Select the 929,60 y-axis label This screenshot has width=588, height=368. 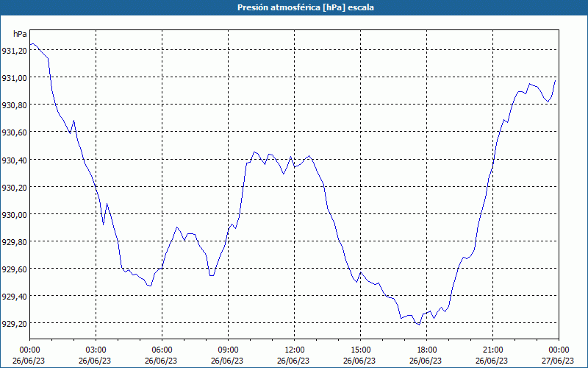14,269
